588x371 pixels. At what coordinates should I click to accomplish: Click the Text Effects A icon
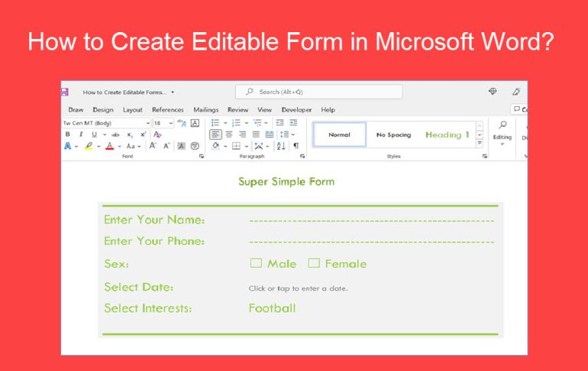67,146
